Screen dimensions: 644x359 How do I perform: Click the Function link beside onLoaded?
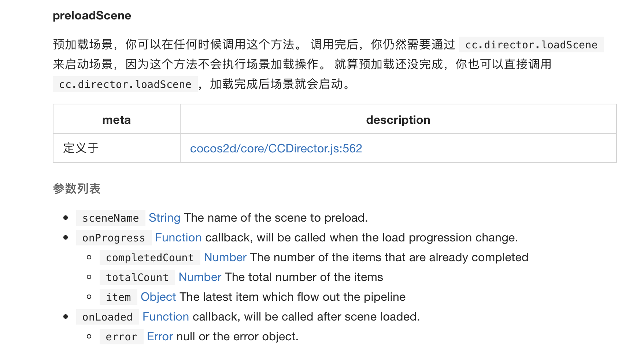click(166, 317)
